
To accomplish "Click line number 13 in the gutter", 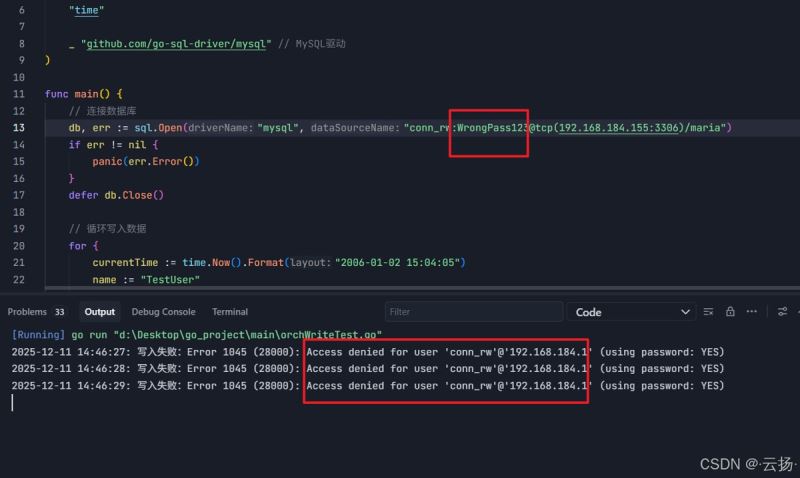I will click(19, 128).
